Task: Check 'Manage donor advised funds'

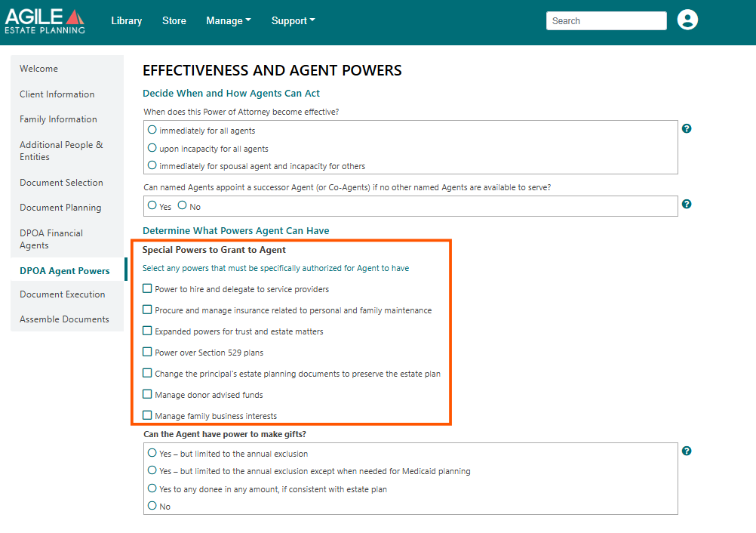Action: pos(147,395)
